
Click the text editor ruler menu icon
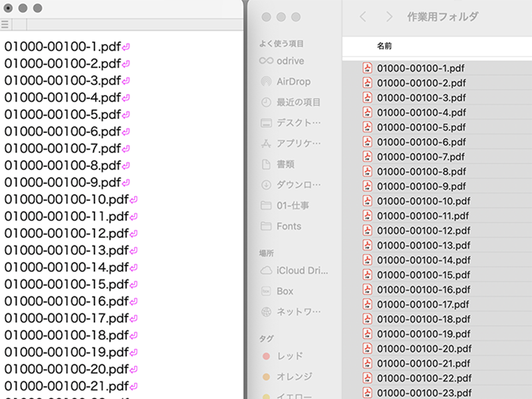pos(5,25)
